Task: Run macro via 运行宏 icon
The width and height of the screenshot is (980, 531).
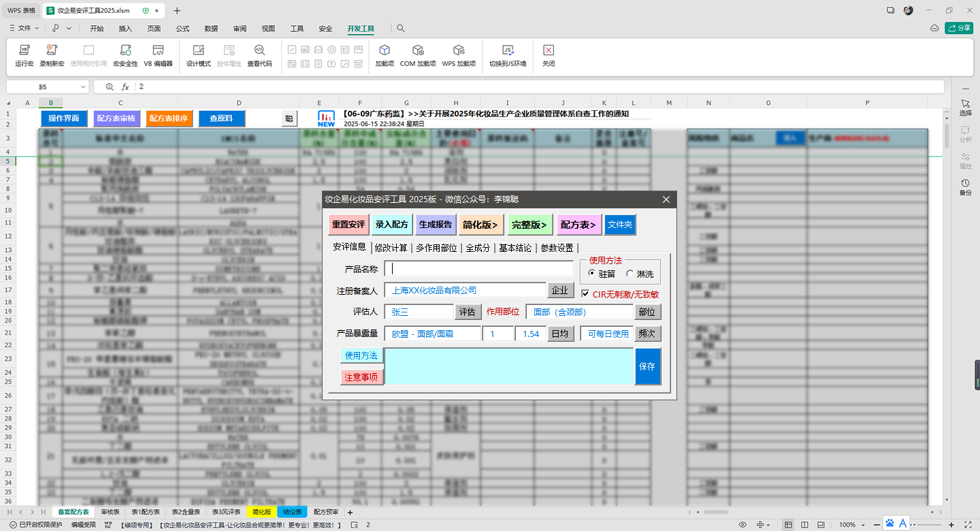Action: (x=24, y=56)
